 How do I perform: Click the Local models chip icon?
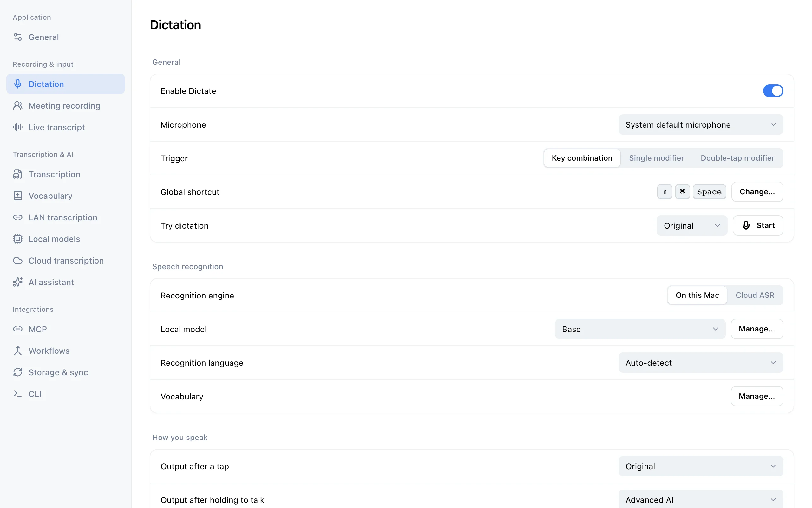click(18, 239)
